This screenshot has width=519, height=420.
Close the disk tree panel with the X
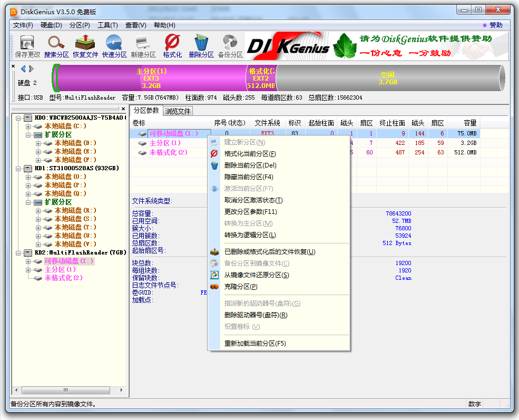[123, 109]
